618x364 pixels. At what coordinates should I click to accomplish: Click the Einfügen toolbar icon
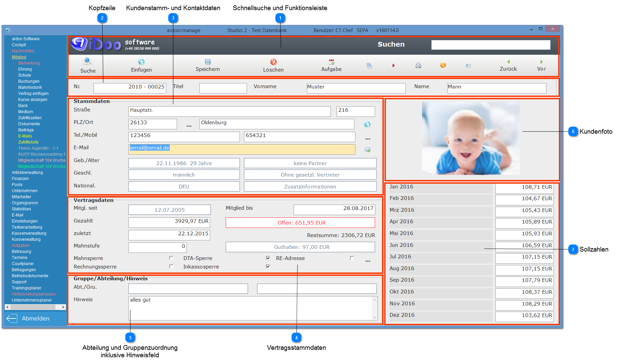(x=141, y=62)
